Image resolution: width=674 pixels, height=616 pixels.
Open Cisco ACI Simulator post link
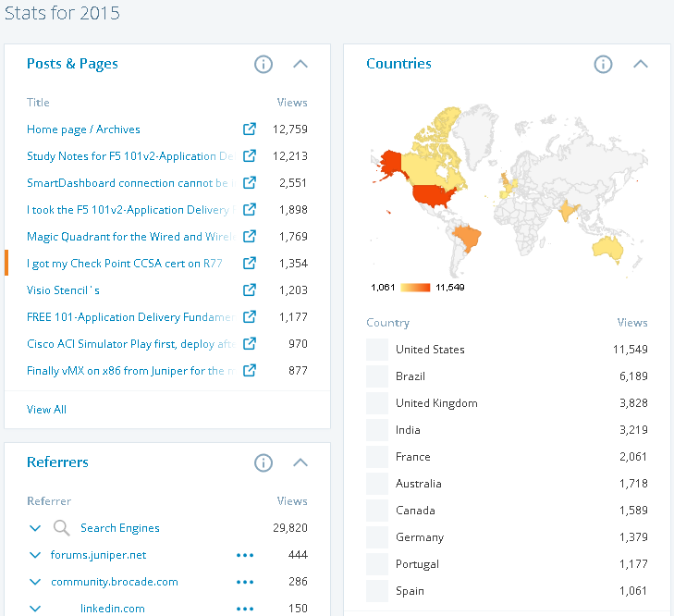(x=131, y=344)
